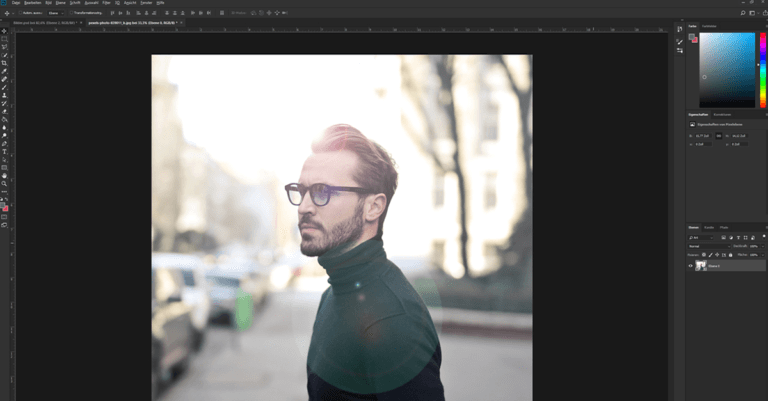
Task: Open the Filter menu
Action: [103, 3]
